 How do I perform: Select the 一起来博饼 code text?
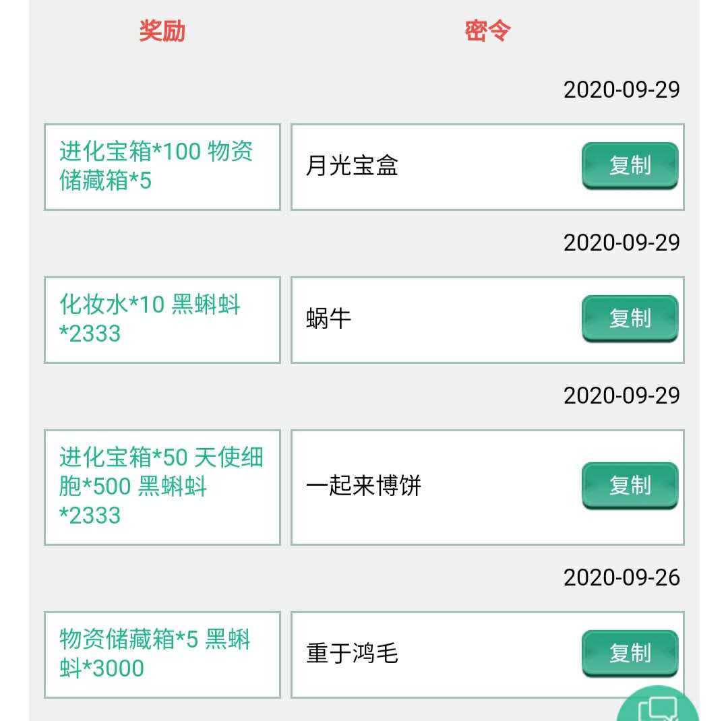point(363,486)
